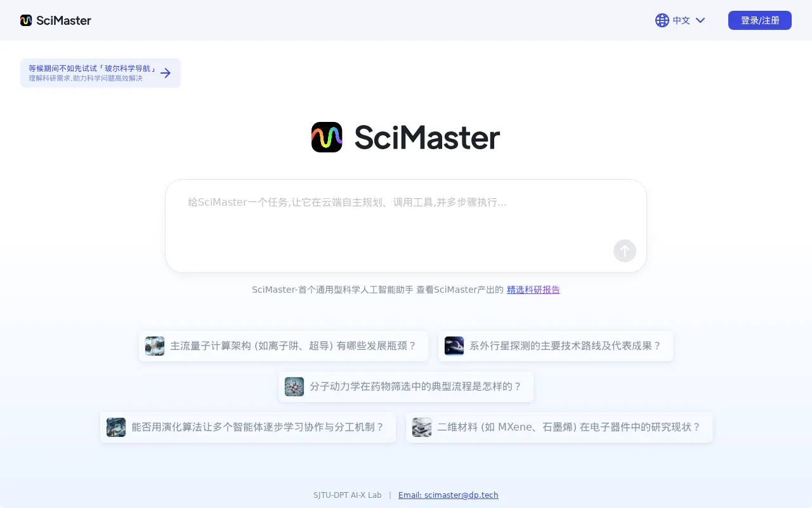Image resolution: width=812 pixels, height=508 pixels.
Task: Click the send arrow button in input box
Action: [x=625, y=251]
